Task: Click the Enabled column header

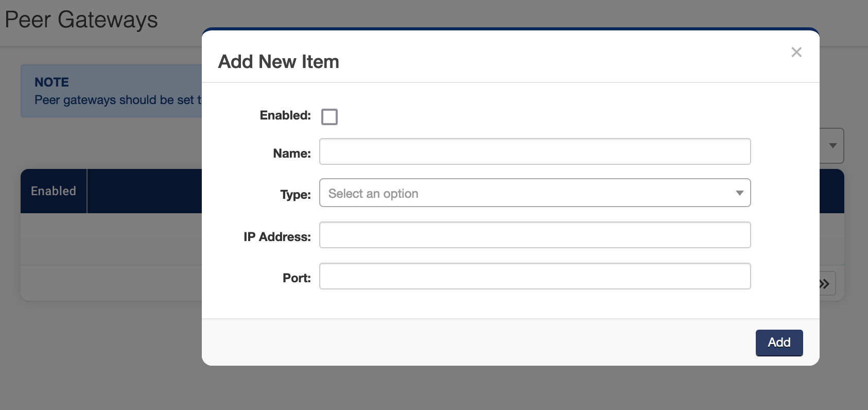Action: (53, 191)
